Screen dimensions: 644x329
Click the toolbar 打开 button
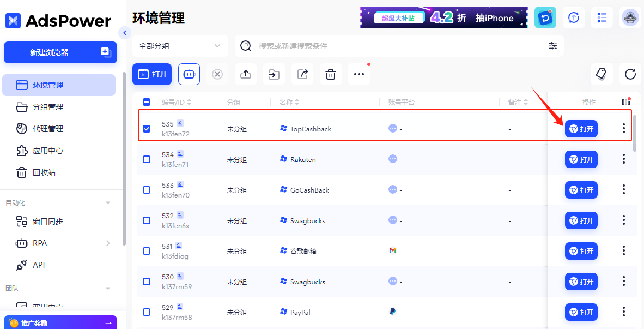point(152,74)
